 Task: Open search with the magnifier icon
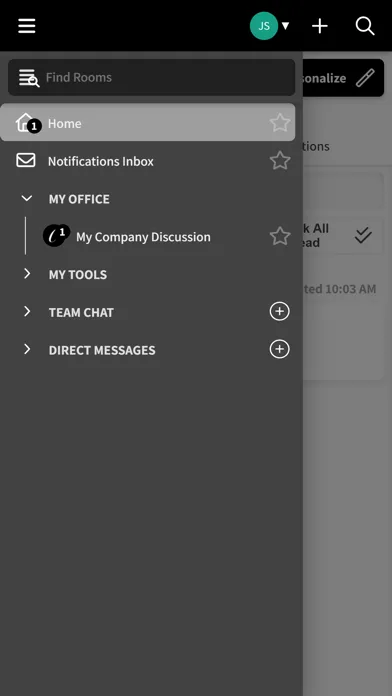[x=365, y=26]
